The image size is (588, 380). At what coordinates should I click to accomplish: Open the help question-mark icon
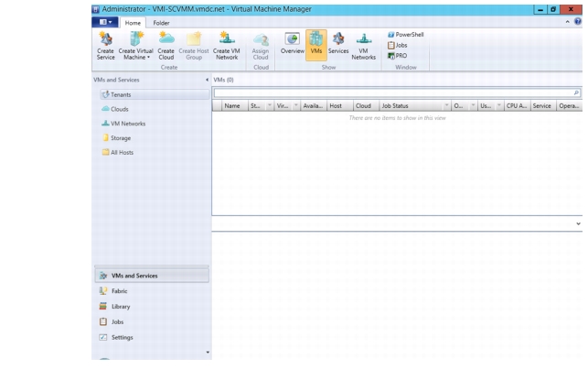click(x=578, y=22)
